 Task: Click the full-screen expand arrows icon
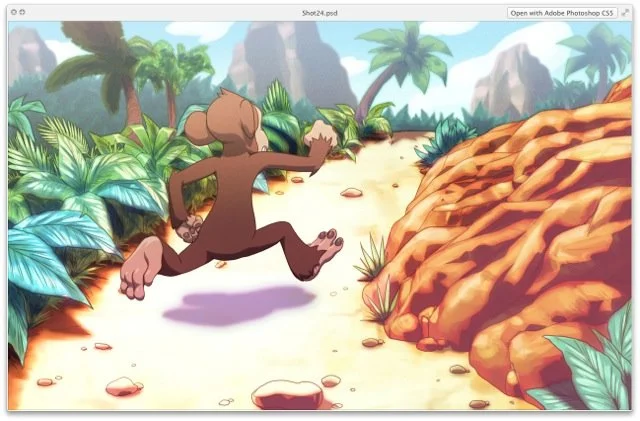pyautogui.click(x=625, y=13)
